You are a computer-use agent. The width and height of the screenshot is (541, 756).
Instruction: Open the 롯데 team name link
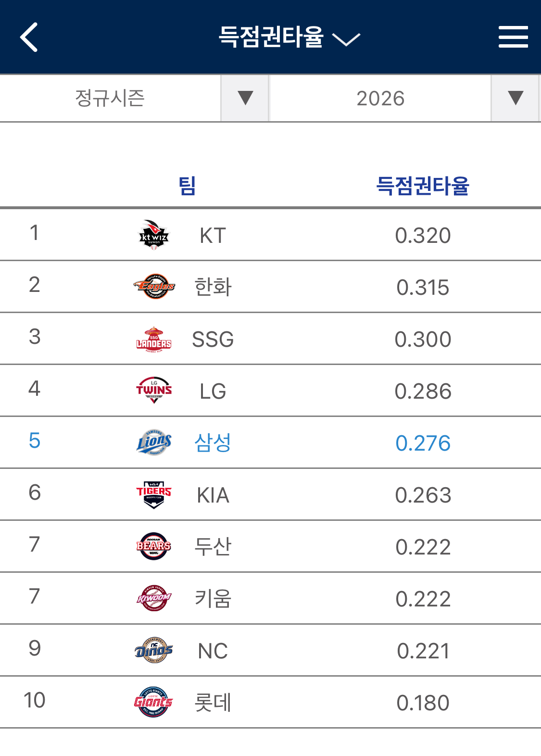[x=213, y=703]
